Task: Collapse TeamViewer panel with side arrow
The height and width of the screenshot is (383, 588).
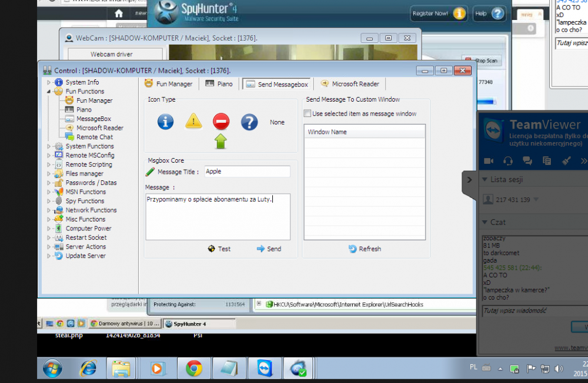Action: coord(469,180)
